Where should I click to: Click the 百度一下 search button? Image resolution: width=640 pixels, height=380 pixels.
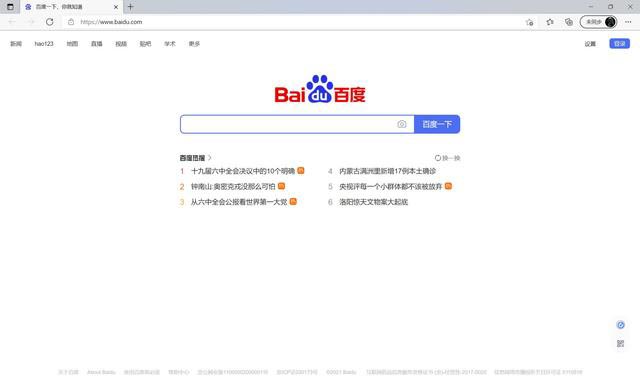tap(437, 124)
